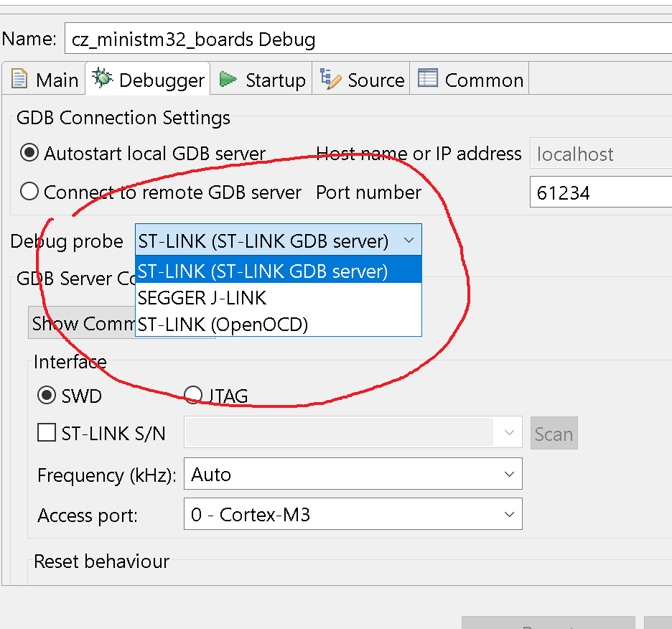Click the GDB Connection Settings heading
Viewport: 672px width, 629px height.
point(123,118)
